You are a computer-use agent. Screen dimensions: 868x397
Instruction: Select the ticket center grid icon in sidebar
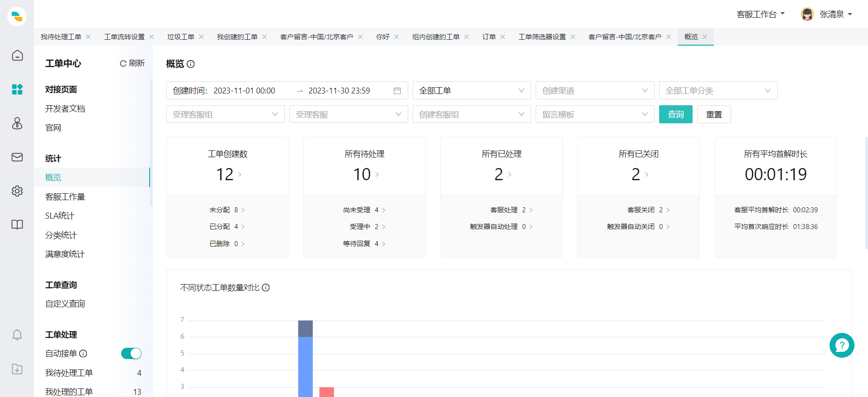(x=17, y=89)
